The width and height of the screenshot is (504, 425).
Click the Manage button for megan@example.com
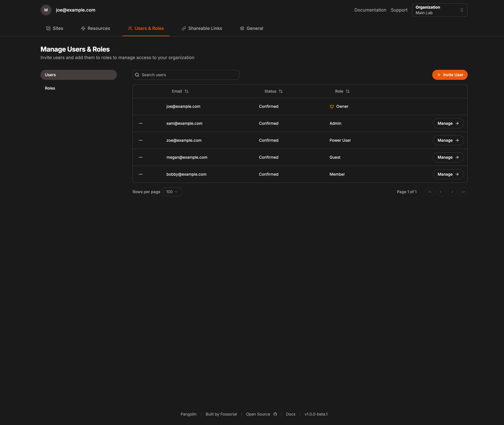click(x=448, y=157)
